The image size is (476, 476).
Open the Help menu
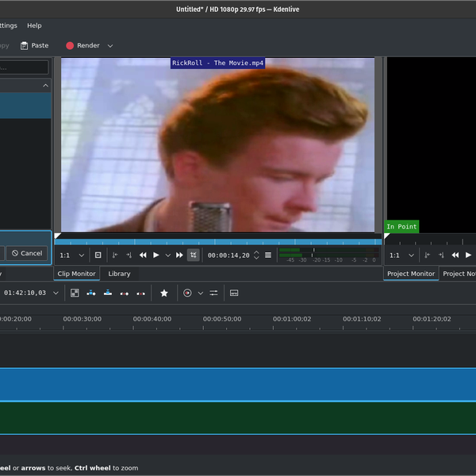[x=34, y=25]
